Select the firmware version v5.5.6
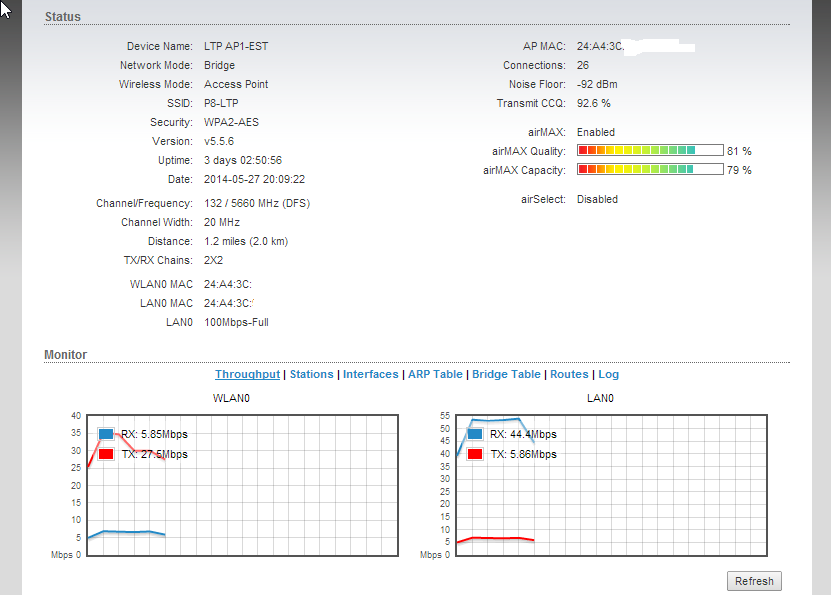This screenshot has height=595, width=831. pyautogui.click(x=219, y=141)
